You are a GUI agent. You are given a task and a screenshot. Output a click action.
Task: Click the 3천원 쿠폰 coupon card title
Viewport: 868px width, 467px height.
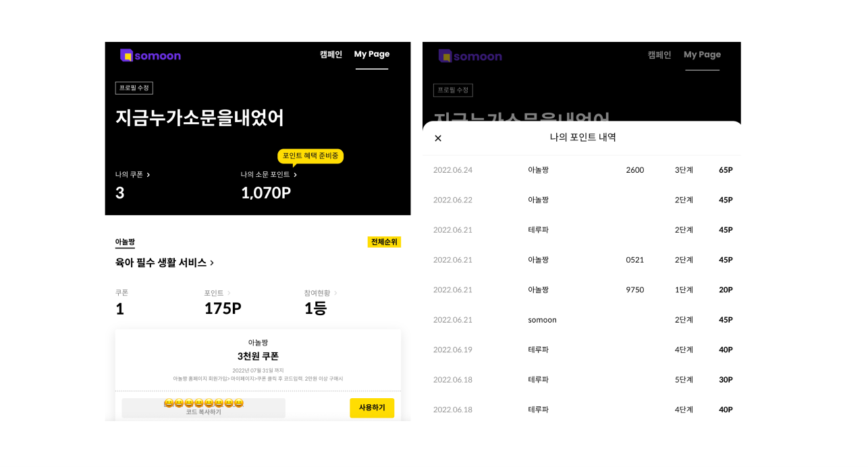[258, 356]
